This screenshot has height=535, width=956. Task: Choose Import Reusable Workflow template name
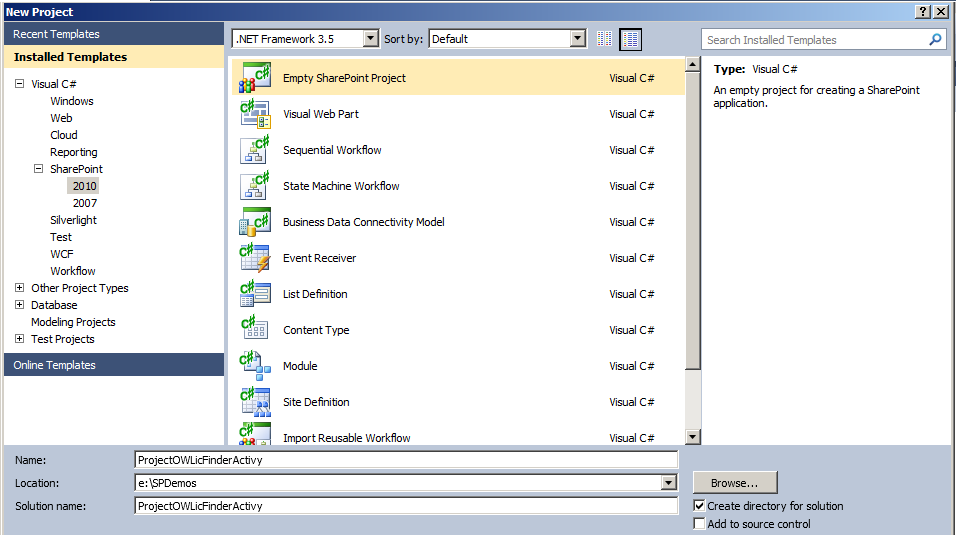[346, 438]
